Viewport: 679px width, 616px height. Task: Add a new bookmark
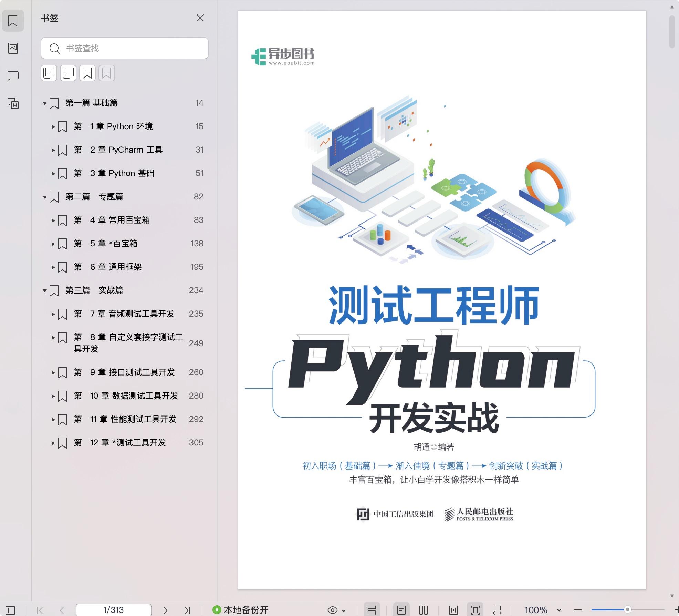(x=87, y=73)
